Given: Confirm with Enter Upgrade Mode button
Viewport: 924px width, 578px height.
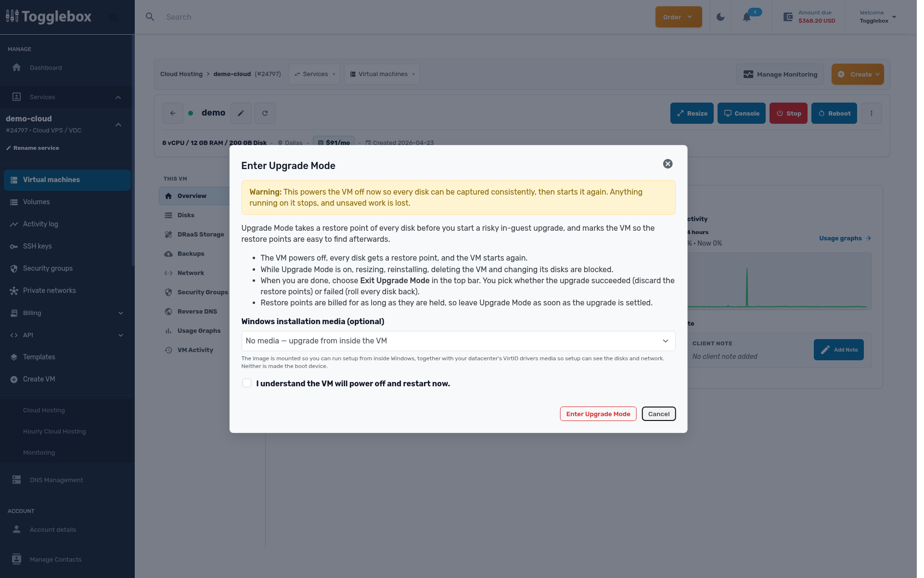Looking at the screenshot, I should (x=598, y=414).
